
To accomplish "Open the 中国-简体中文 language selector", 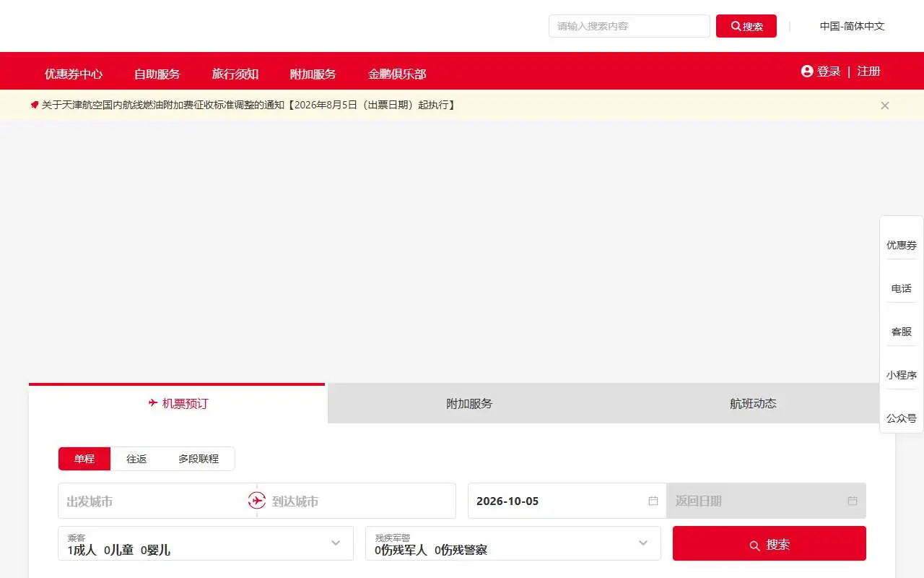I will (x=852, y=26).
